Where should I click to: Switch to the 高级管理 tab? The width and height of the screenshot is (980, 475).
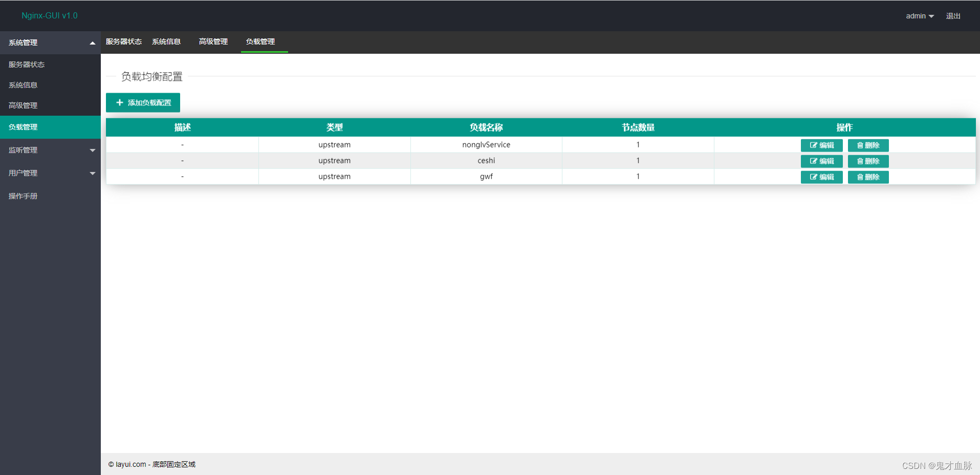[213, 41]
